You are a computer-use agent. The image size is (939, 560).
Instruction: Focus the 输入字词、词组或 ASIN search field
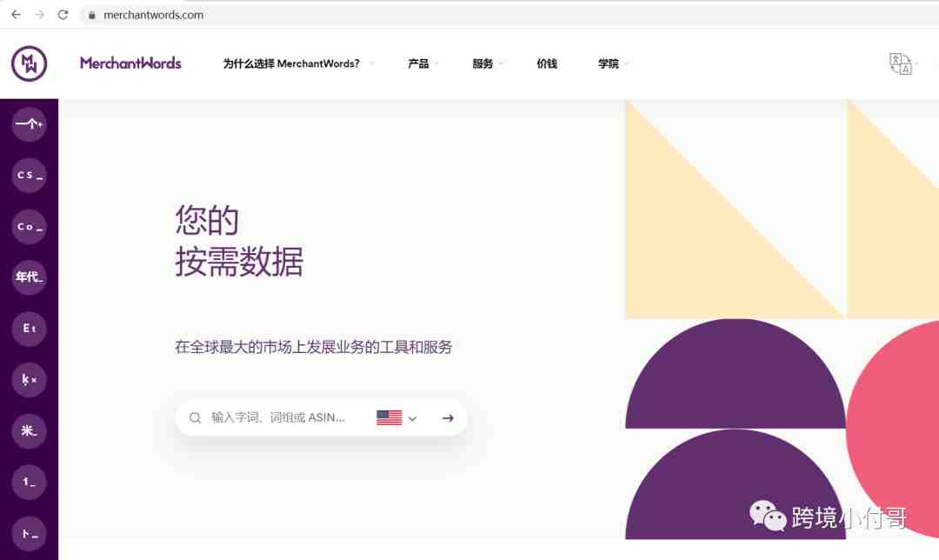pyautogui.click(x=278, y=418)
